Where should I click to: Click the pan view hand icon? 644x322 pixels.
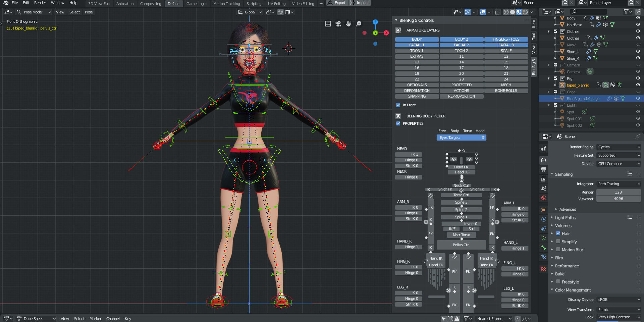348,24
